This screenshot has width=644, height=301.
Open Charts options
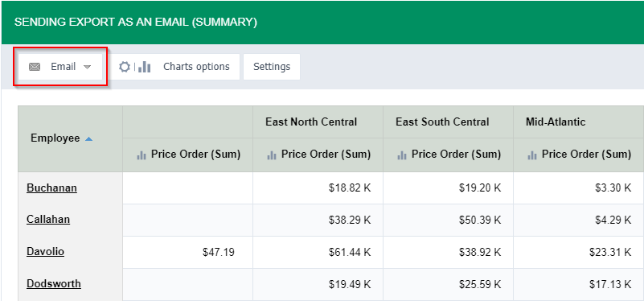coord(175,67)
